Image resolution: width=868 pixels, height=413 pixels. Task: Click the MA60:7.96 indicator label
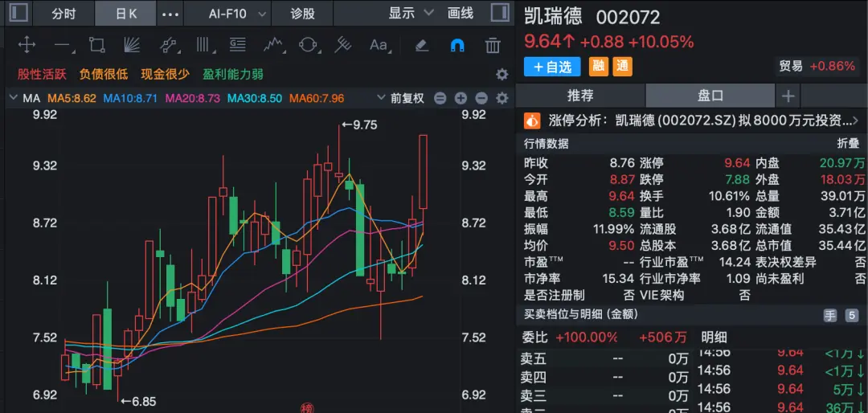317,99
